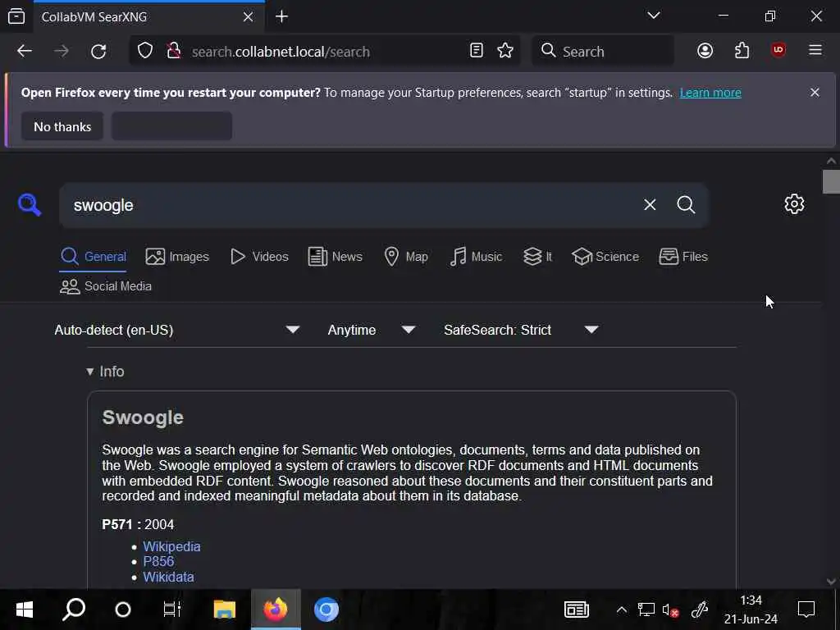This screenshot has height=630, width=840.
Task: Click the page scrollbar thumb
Action: click(x=831, y=181)
